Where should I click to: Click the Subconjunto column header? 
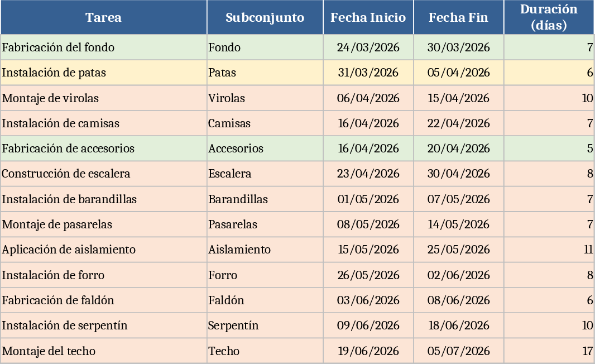coord(265,18)
